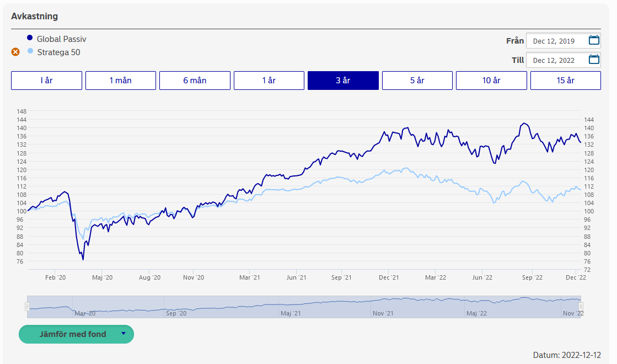Click the light blue Stratega 50 legend dot
Image resolution: width=617 pixels, height=364 pixels.
30,51
